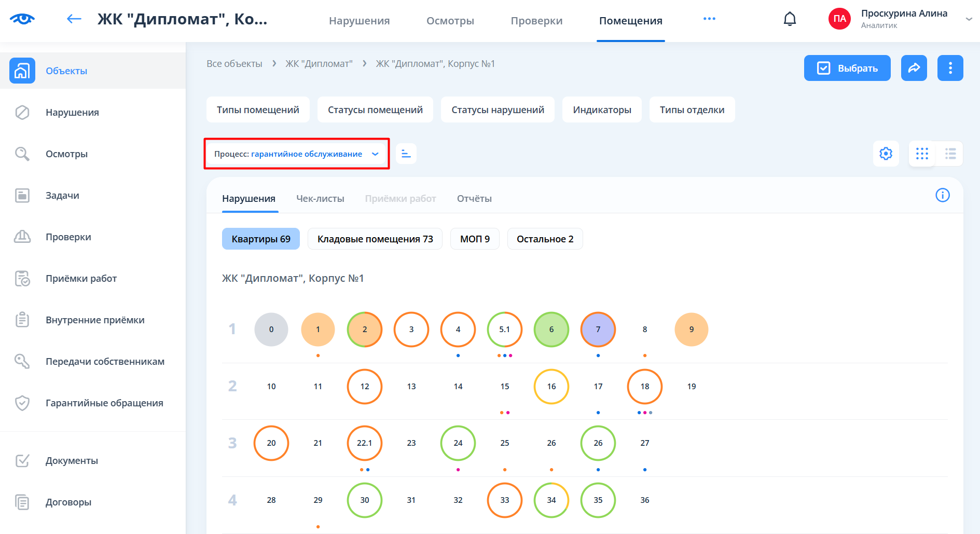Open the Статусы нарушений legend
Image resolution: width=980 pixels, height=534 pixels.
498,110
